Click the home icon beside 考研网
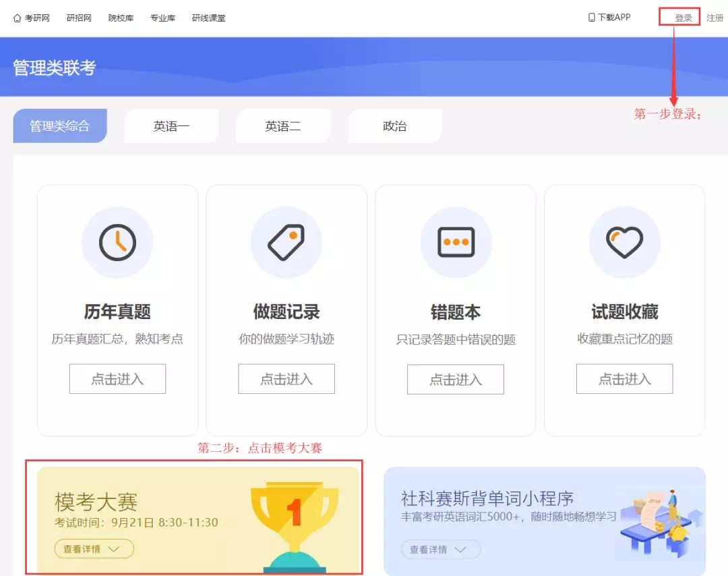 click(x=18, y=18)
